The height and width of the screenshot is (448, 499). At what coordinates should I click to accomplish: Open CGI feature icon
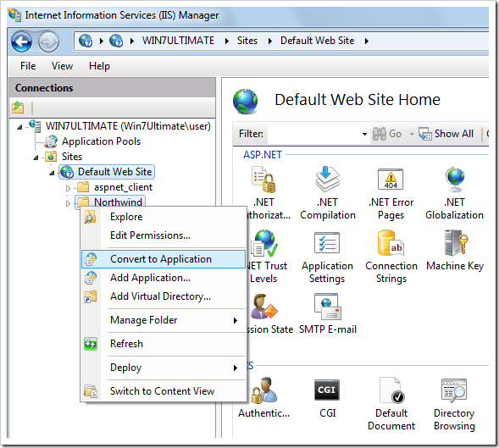(x=327, y=390)
